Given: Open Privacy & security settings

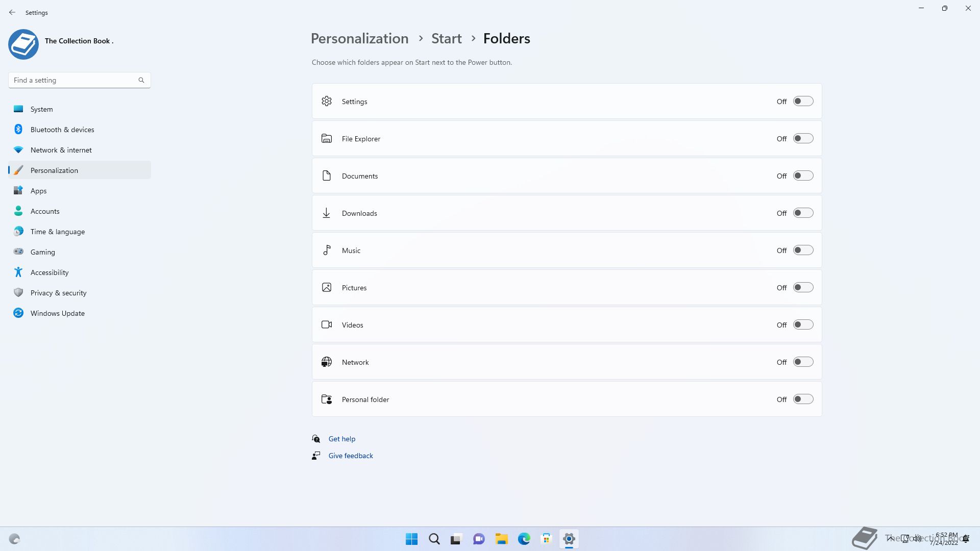Looking at the screenshot, I should (x=58, y=293).
